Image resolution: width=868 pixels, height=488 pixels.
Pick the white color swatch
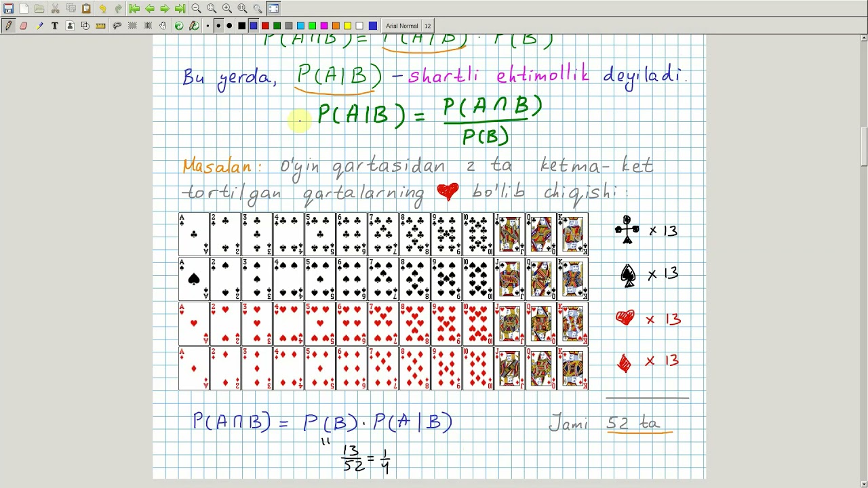359,26
